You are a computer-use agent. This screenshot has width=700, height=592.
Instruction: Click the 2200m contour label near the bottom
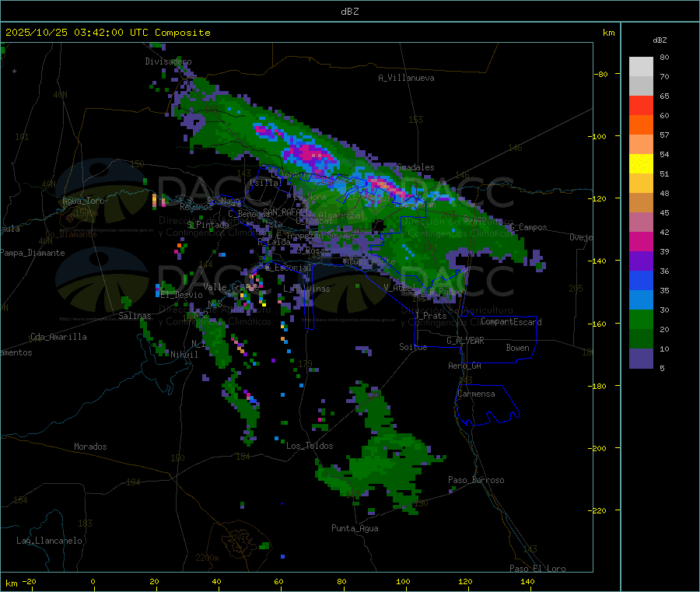207,558
